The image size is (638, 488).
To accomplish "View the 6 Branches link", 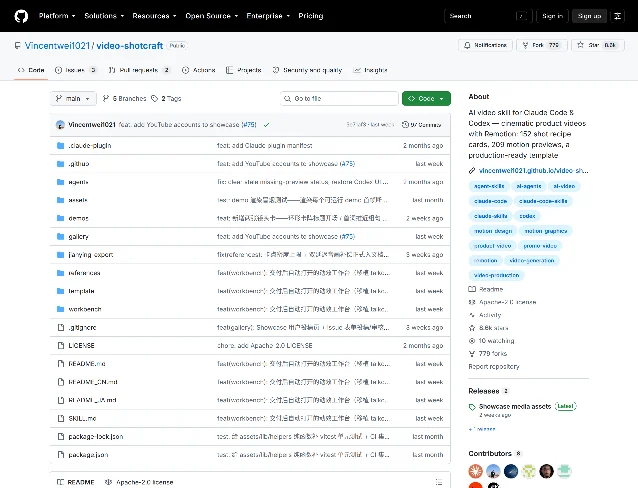I will pos(125,98).
